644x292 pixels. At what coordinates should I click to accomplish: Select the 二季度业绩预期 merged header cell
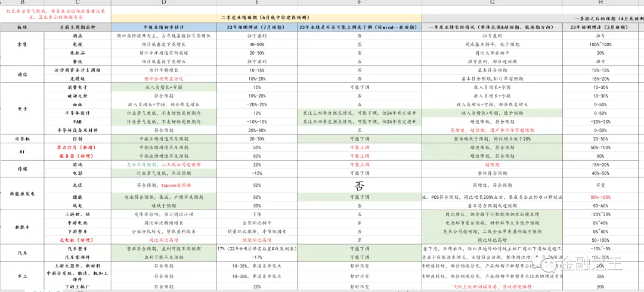[x=266, y=19]
